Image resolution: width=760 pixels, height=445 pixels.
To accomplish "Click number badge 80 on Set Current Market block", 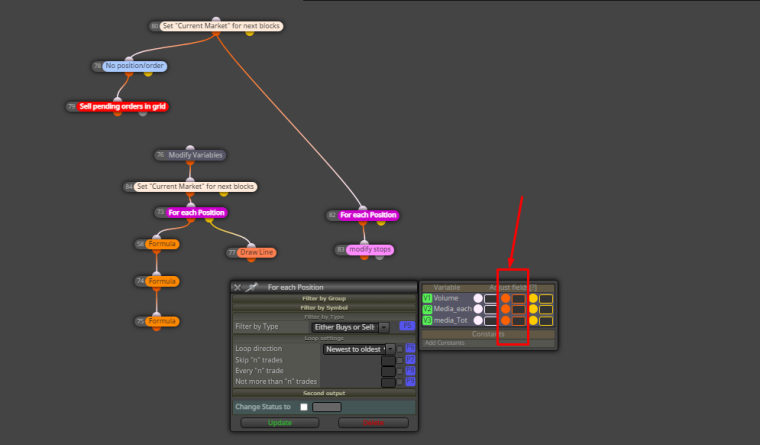I will [155, 26].
